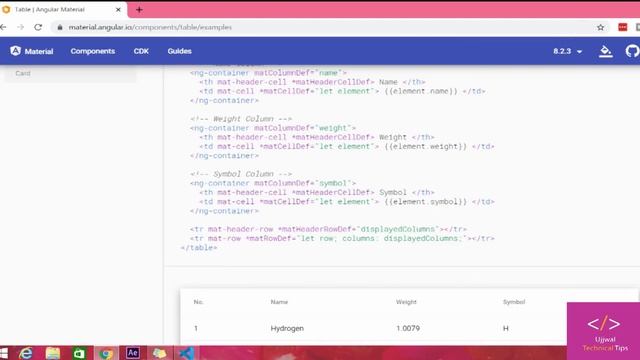Click the Name column header
This screenshot has height=360, width=640.
[x=279, y=302]
